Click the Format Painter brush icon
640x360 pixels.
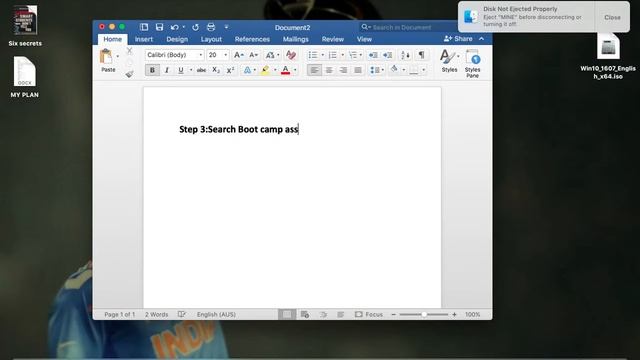[x=129, y=74]
